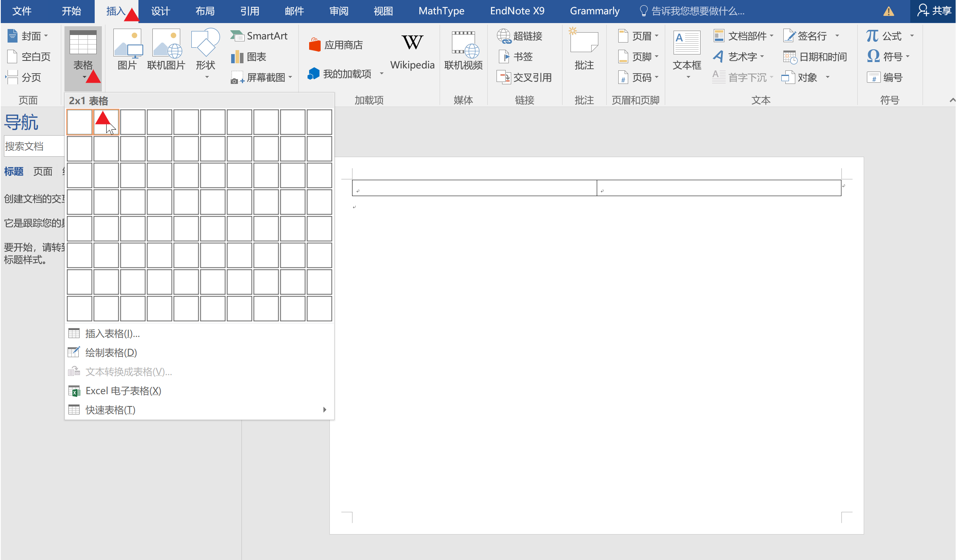Open the Footer (页脚) dropdown
This screenshot has height=560, width=956.
[x=639, y=56]
